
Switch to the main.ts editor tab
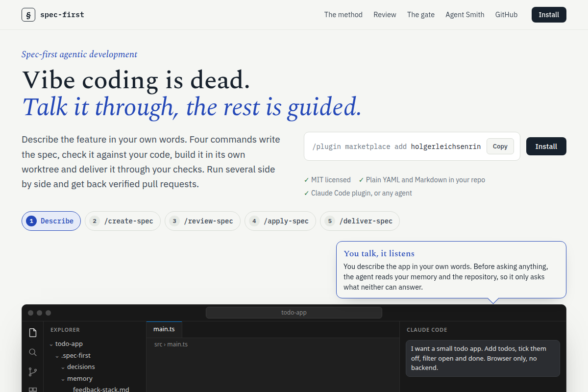click(x=164, y=329)
